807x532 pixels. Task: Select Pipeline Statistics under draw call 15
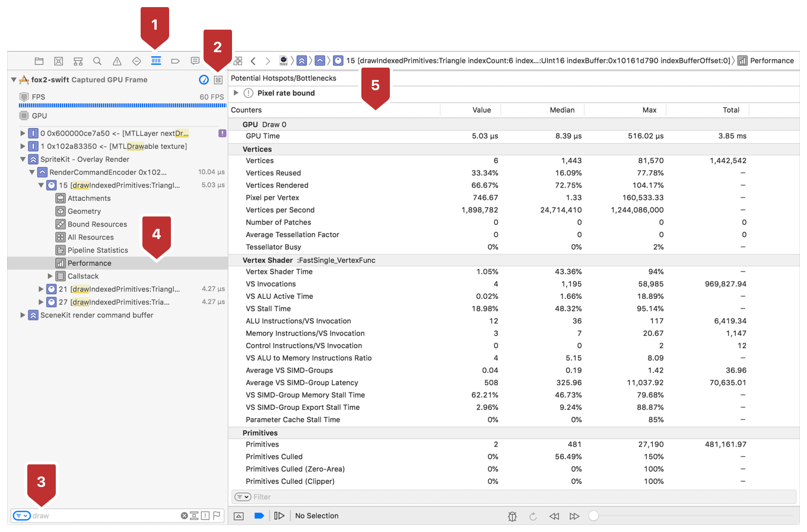(97, 250)
